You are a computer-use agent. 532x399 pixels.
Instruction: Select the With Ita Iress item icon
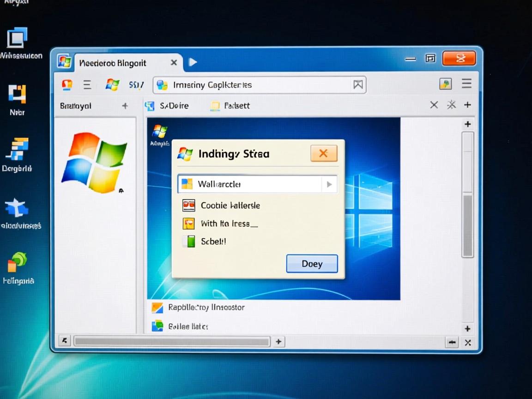point(188,224)
